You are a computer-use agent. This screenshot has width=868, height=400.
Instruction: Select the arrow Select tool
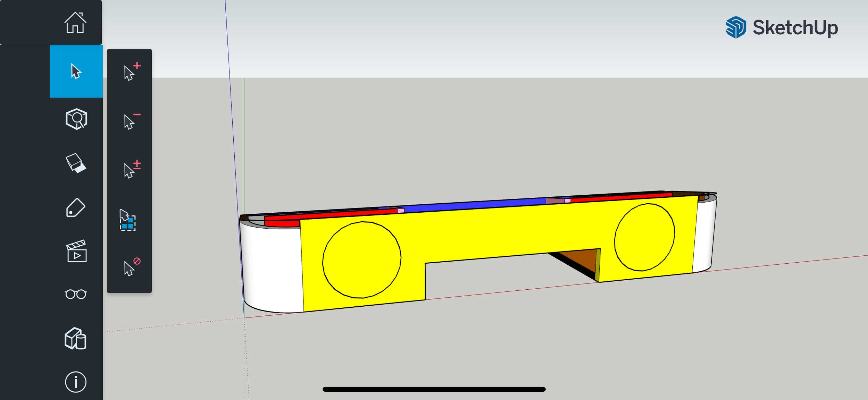[x=76, y=71]
